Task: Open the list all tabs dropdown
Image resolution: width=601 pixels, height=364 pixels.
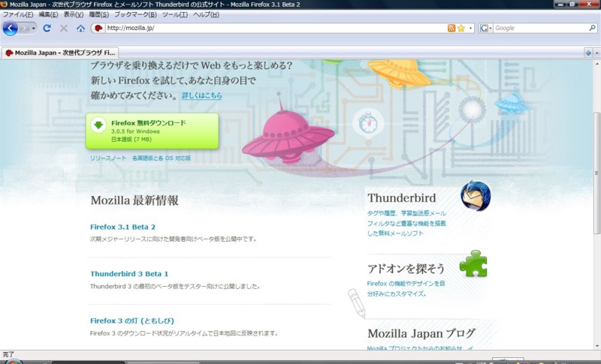Action: pos(596,53)
